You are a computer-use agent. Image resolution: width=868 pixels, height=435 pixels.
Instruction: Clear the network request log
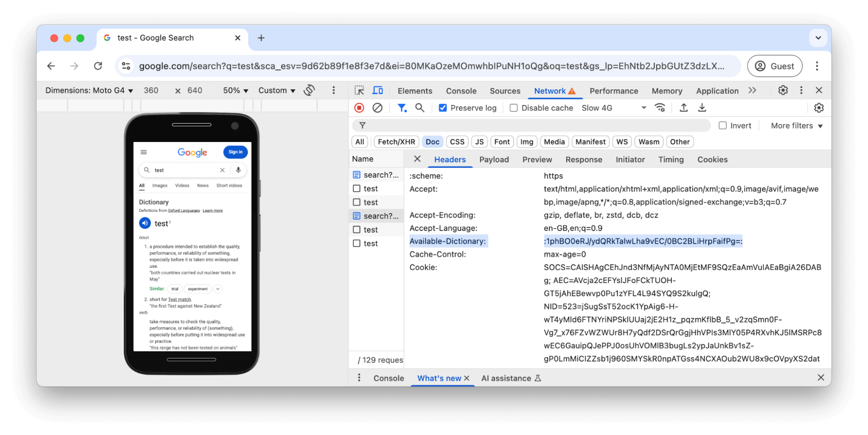point(377,108)
